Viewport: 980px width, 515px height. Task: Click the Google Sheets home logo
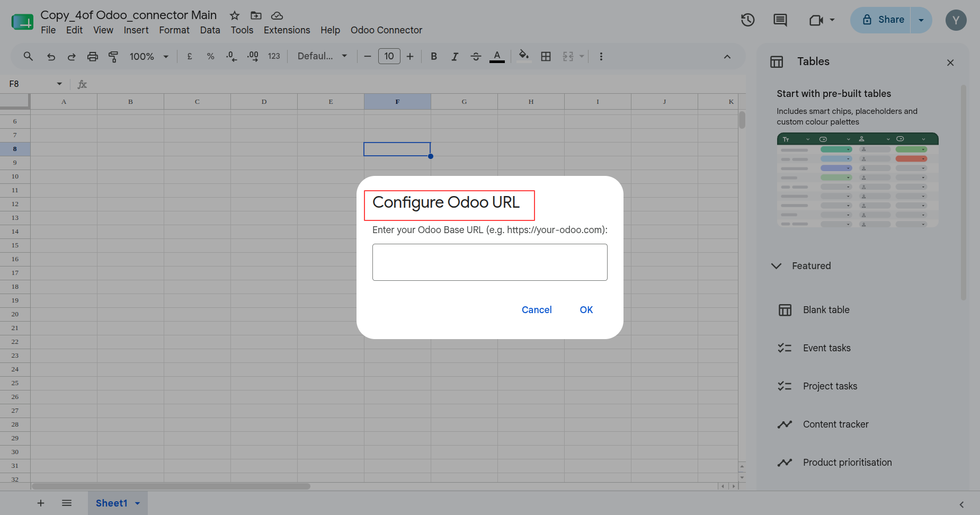(x=22, y=22)
